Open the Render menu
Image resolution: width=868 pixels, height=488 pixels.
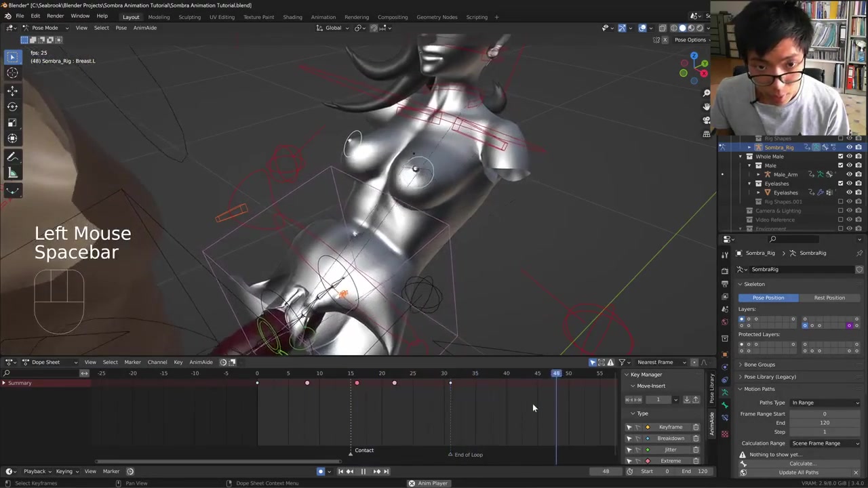(x=55, y=16)
